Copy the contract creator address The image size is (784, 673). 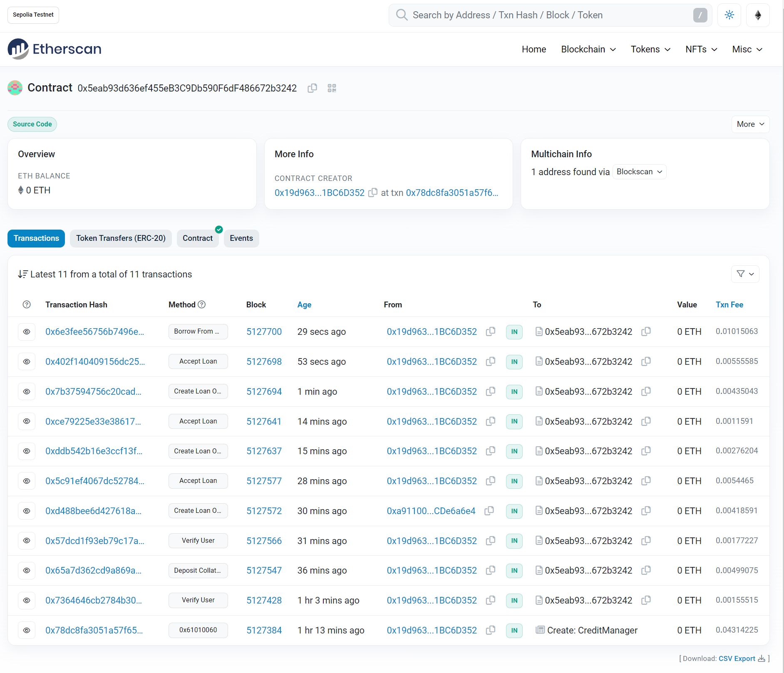coord(373,193)
